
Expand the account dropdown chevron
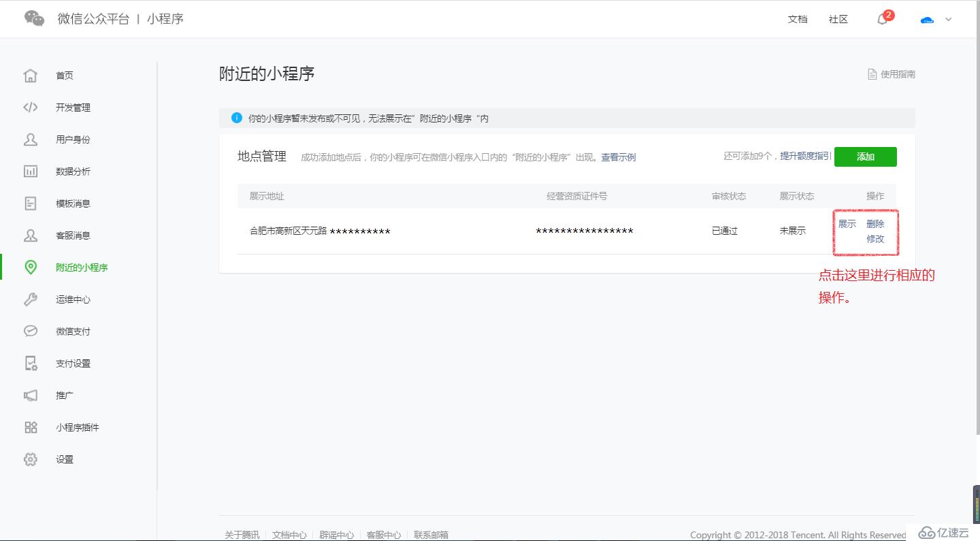(949, 19)
